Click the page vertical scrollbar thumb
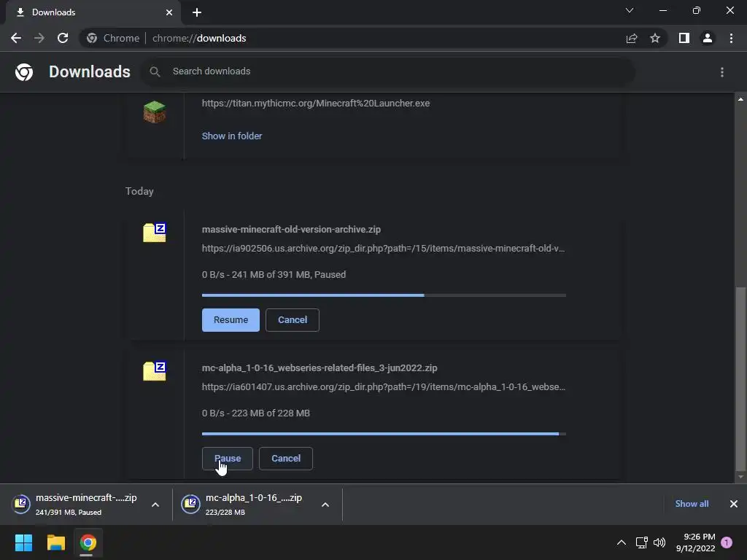 [x=740, y=378]
